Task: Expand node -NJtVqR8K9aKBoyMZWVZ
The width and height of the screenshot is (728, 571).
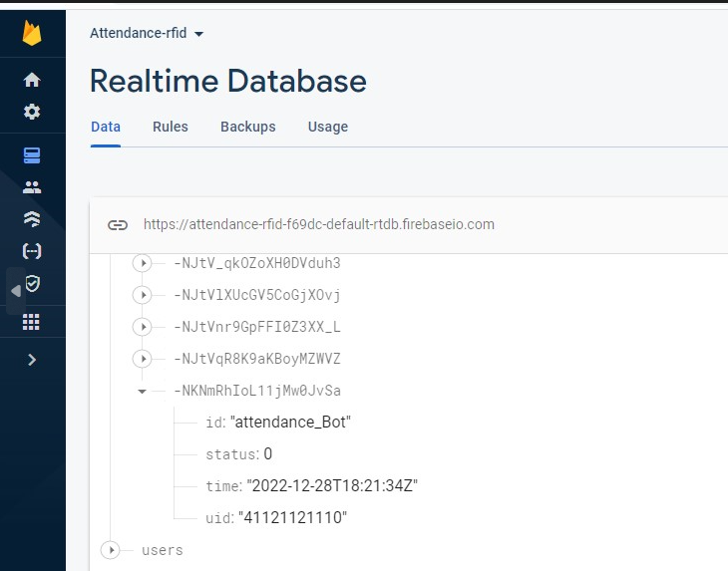Action: (142, 359)
